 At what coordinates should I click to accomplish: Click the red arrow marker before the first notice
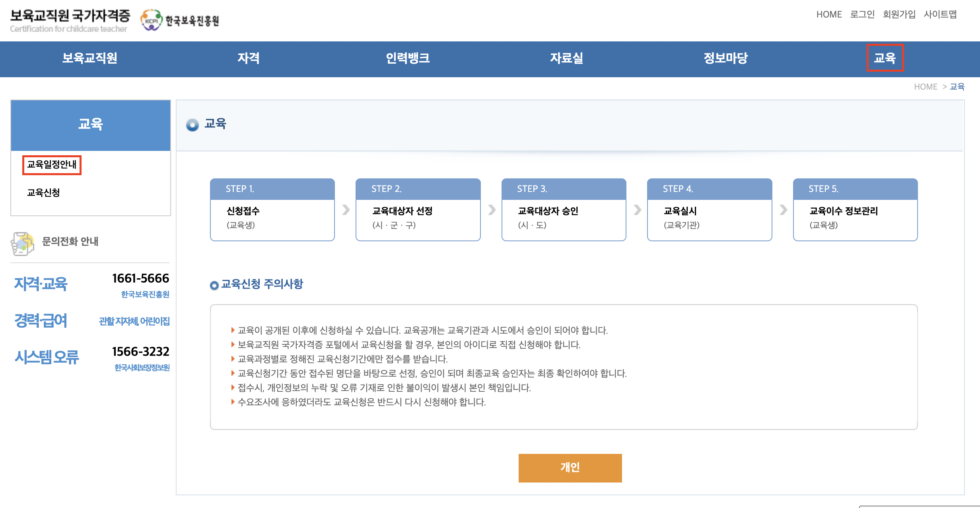point(233,330)
